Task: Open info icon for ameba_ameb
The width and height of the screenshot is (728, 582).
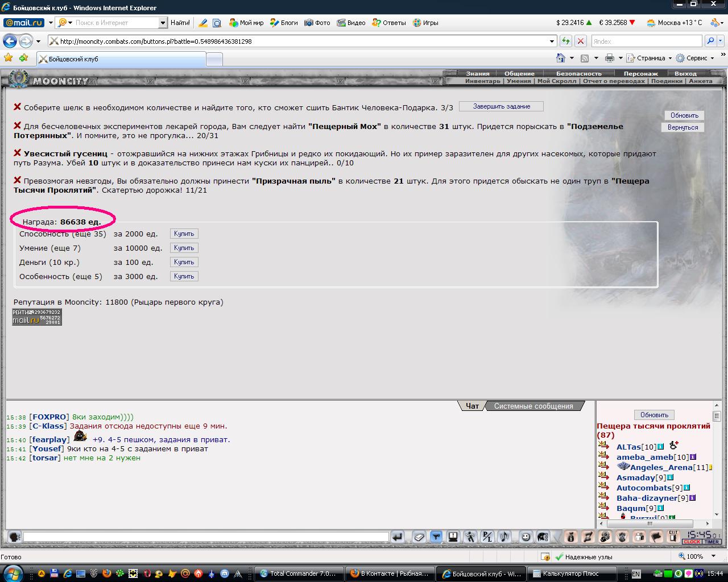Action: coord(692,457)
